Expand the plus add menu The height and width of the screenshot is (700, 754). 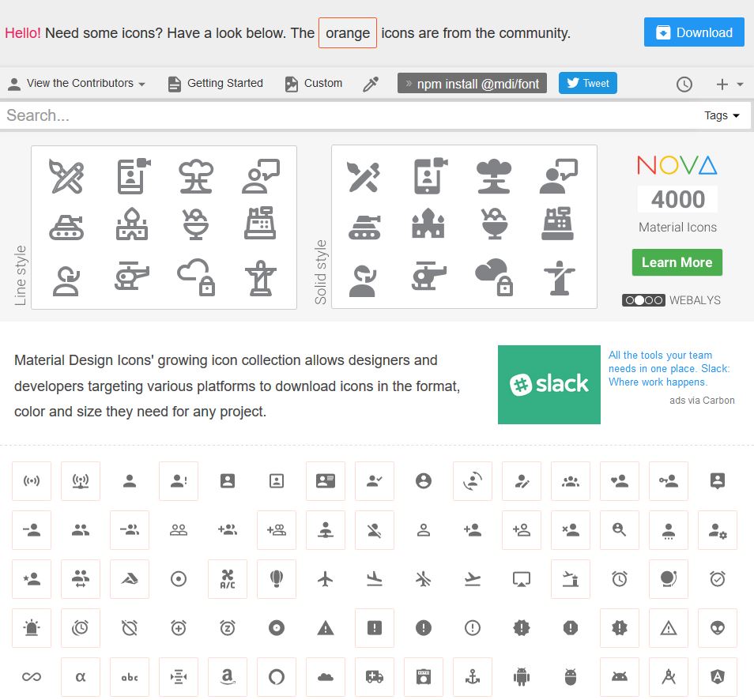(729, 85)
